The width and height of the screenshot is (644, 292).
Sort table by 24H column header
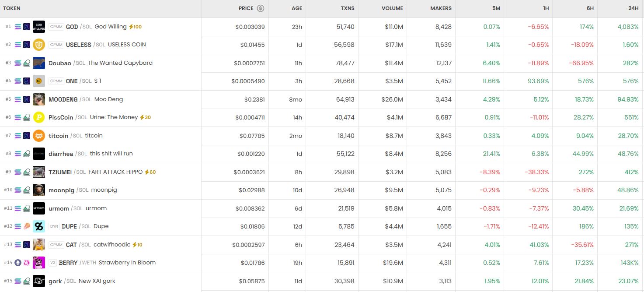[634, 8]
